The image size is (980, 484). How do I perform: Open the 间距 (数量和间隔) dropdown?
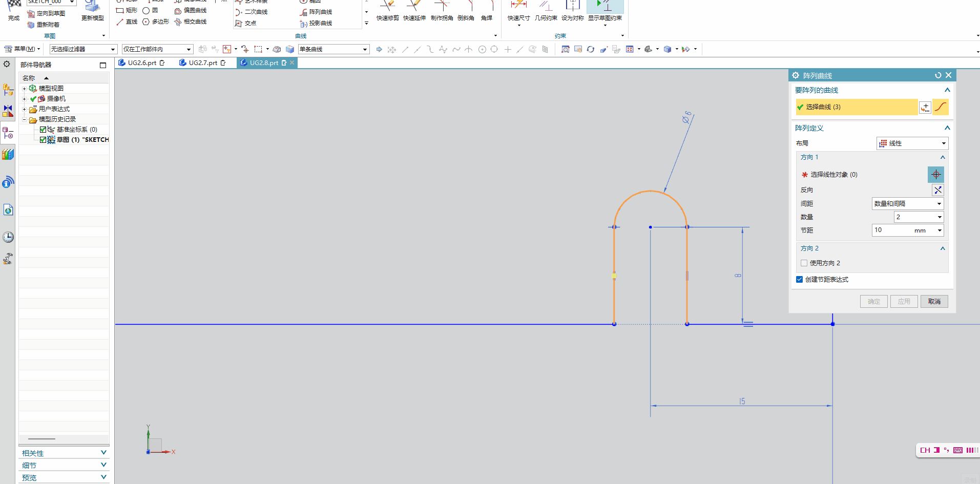(908, 204)
